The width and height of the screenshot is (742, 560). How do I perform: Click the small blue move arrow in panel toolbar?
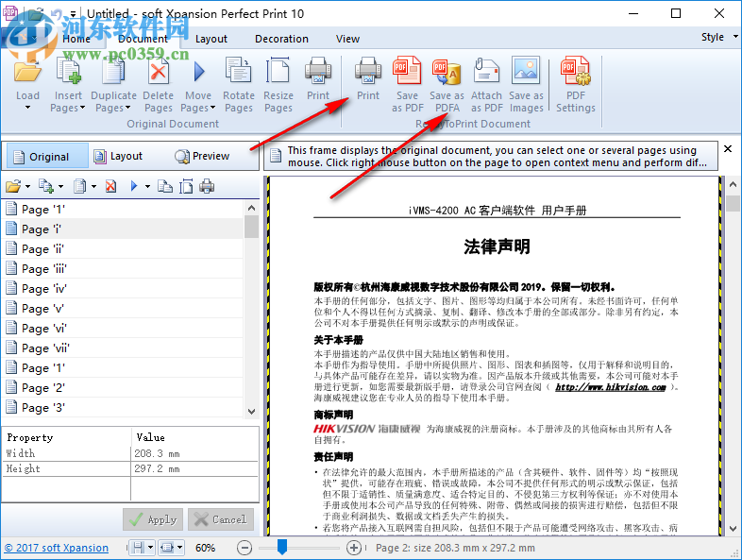pyautogui.click(x=134, y=186)
